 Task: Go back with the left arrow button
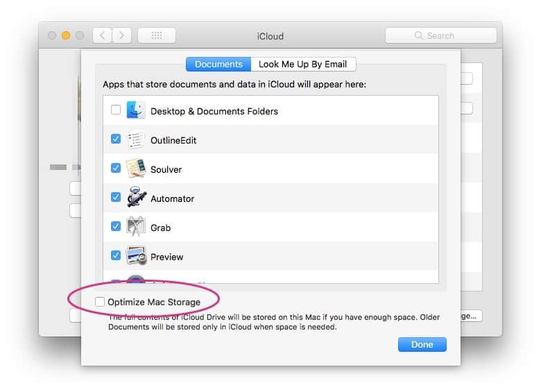102,35
